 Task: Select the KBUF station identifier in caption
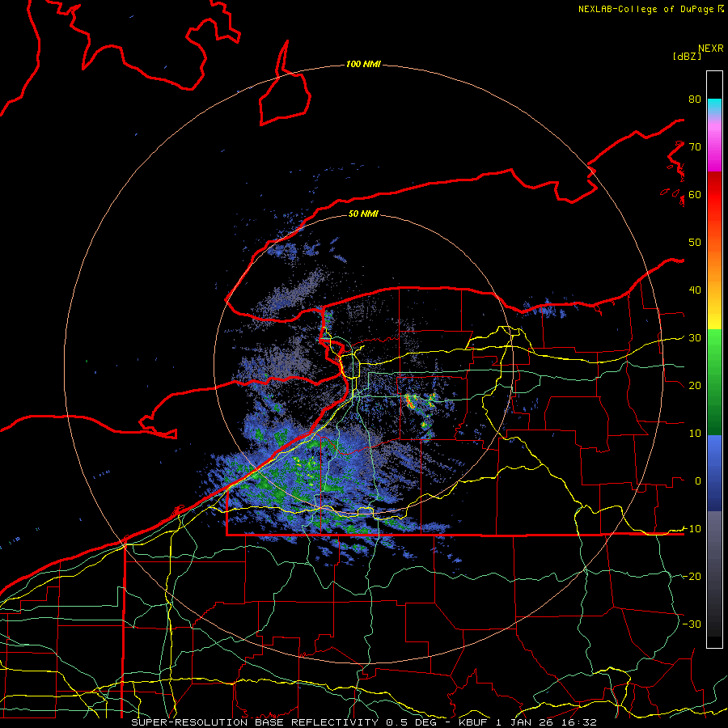(473, 722)
